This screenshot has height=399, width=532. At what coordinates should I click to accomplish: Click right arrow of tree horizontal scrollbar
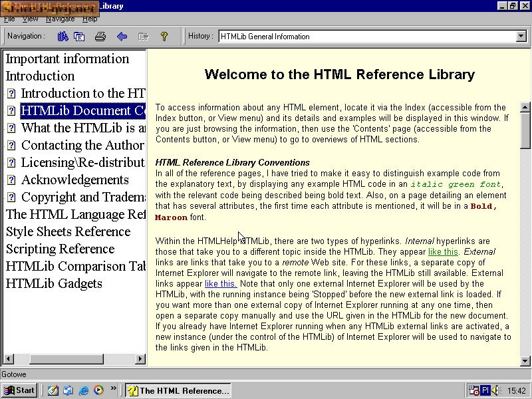[x=140, y=359]
